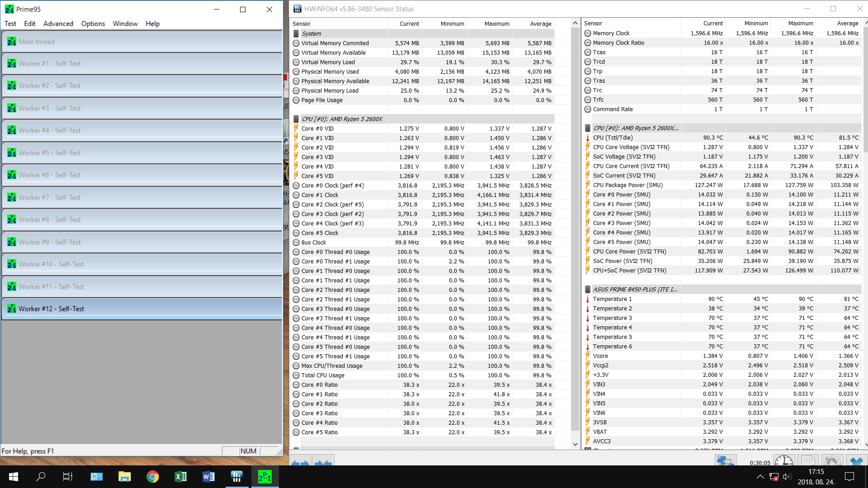Click the left sensor panel scroll up arrow
The image size is (868, 488).
pos(575,23)
